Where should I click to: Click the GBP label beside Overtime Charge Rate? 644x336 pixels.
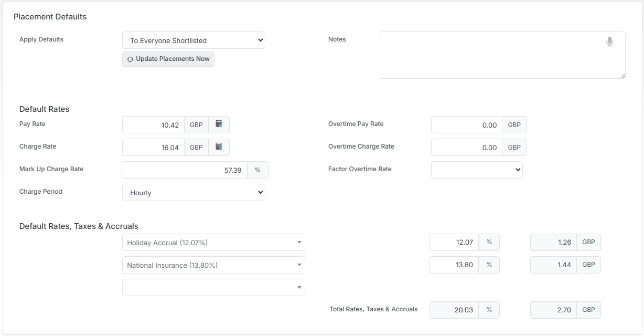(x=514, y=148)
